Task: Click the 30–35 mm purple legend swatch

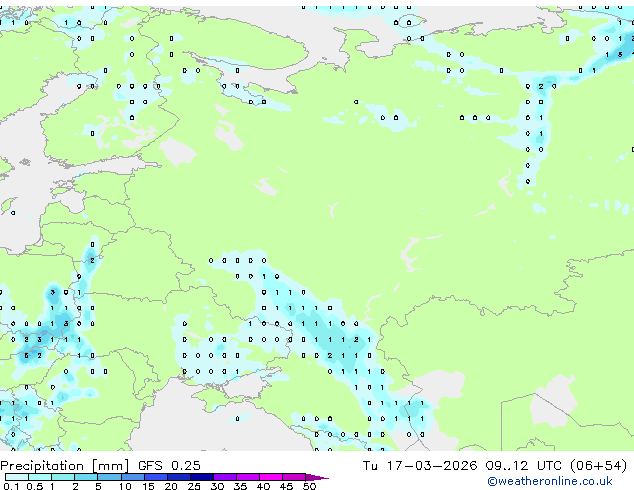Action: (225, 477)
